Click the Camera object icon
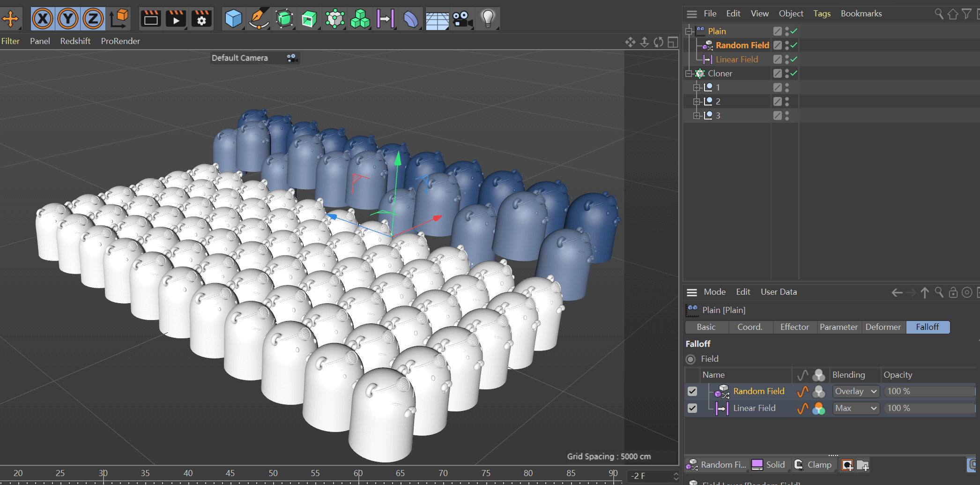Image resolution: width=980 pixels, height=485 pixels. (x=462, y=19)
